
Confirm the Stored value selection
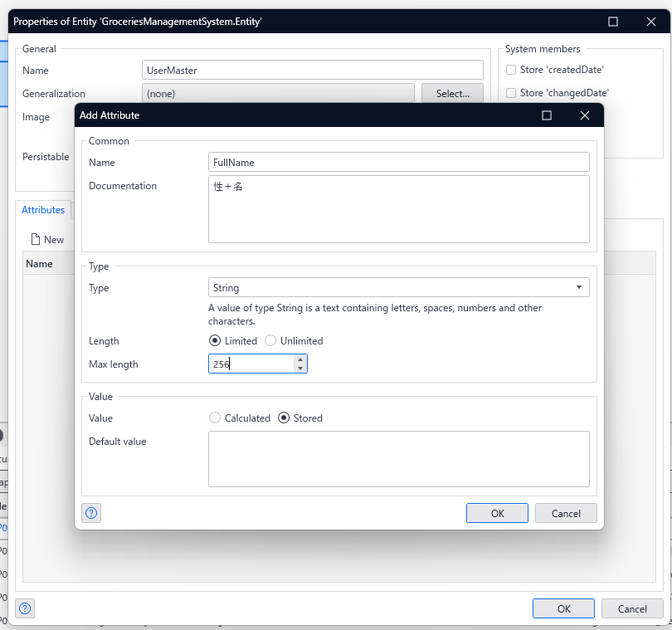tap(284, 418)
